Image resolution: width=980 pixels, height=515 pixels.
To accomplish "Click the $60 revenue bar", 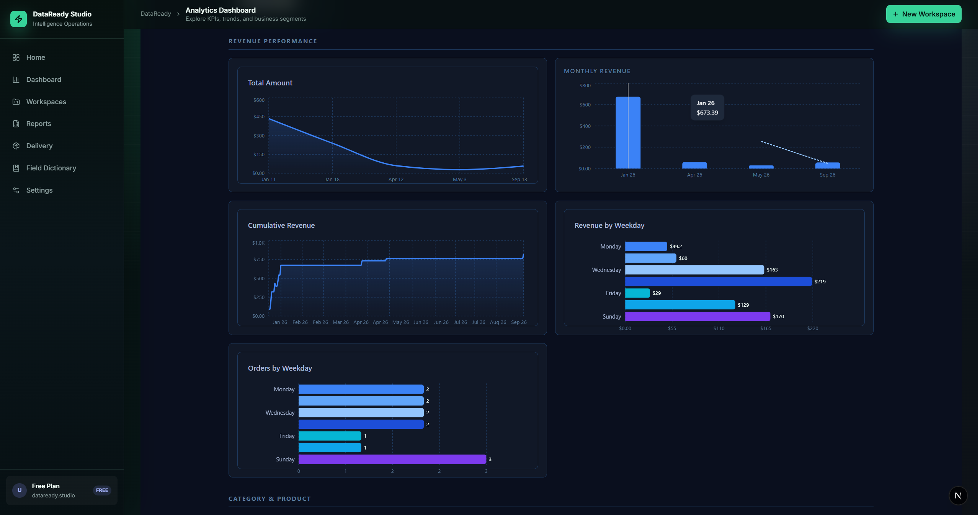I will (x=651, y=258).
